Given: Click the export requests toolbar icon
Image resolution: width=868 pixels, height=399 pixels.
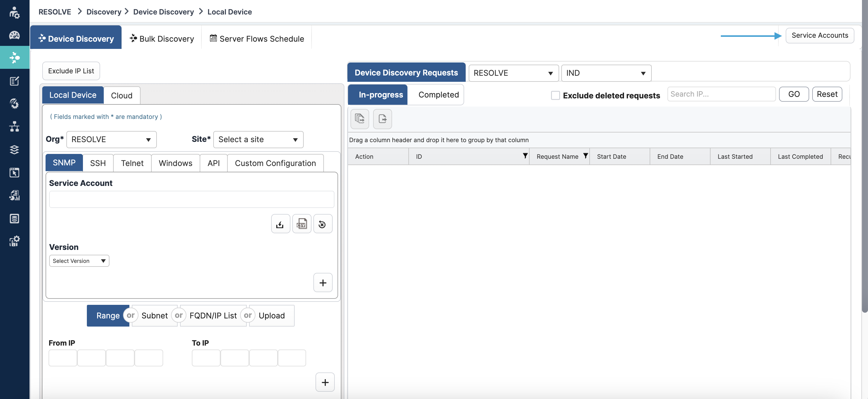Looking at the screenshot, I should pyautogui.click(x=382, y=119).
